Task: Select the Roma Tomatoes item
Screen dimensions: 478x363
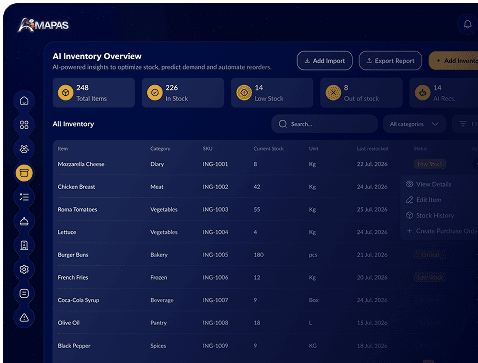Action: (x=77, y=209)
